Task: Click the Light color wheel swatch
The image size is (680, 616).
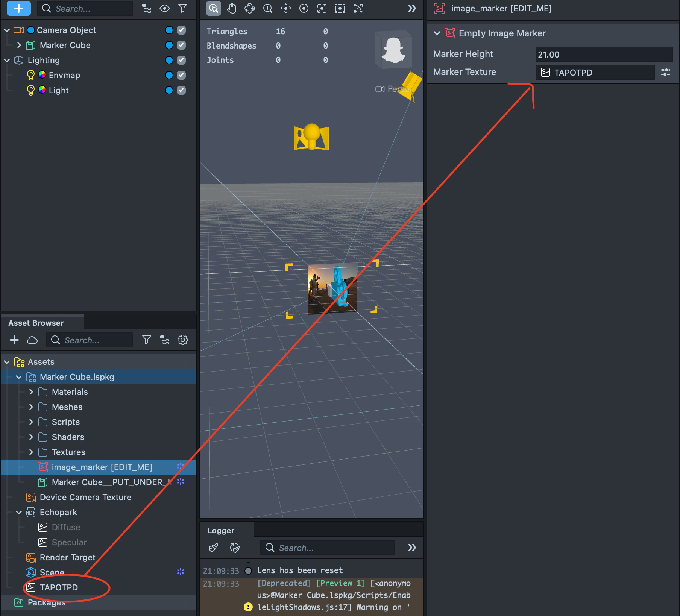Action: point(42,90)
